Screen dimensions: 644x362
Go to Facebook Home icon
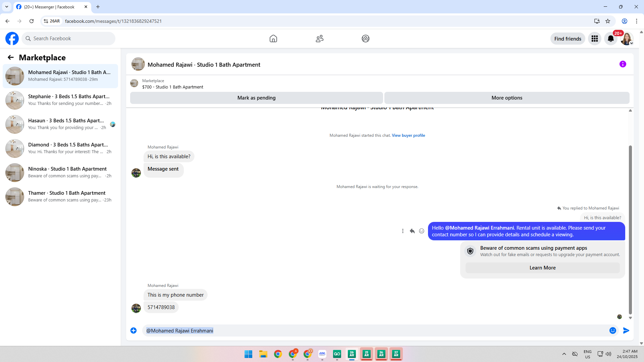pyautogui.click(x=273, y=39)
